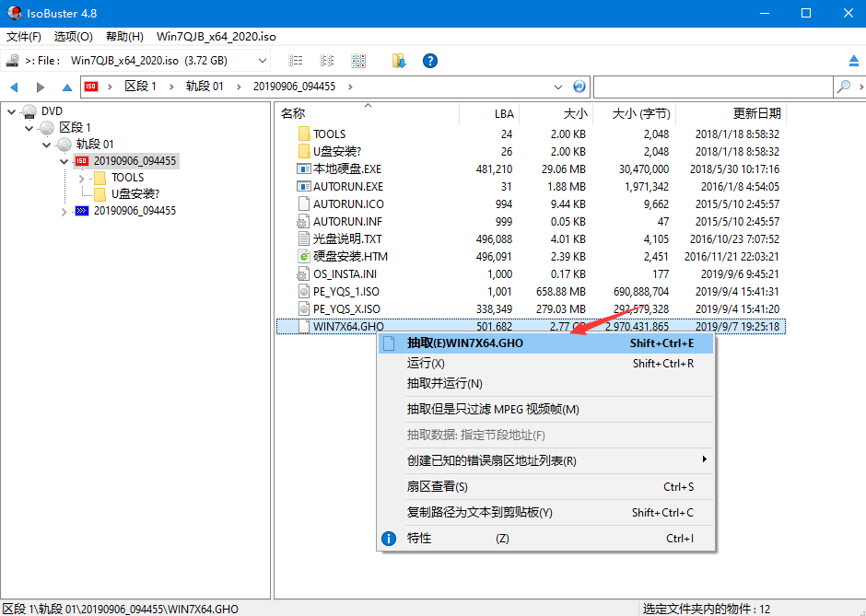Expand the second 20190906_094455 tree node
This screenshot has width=866, height=616.
tap(64, 211)
